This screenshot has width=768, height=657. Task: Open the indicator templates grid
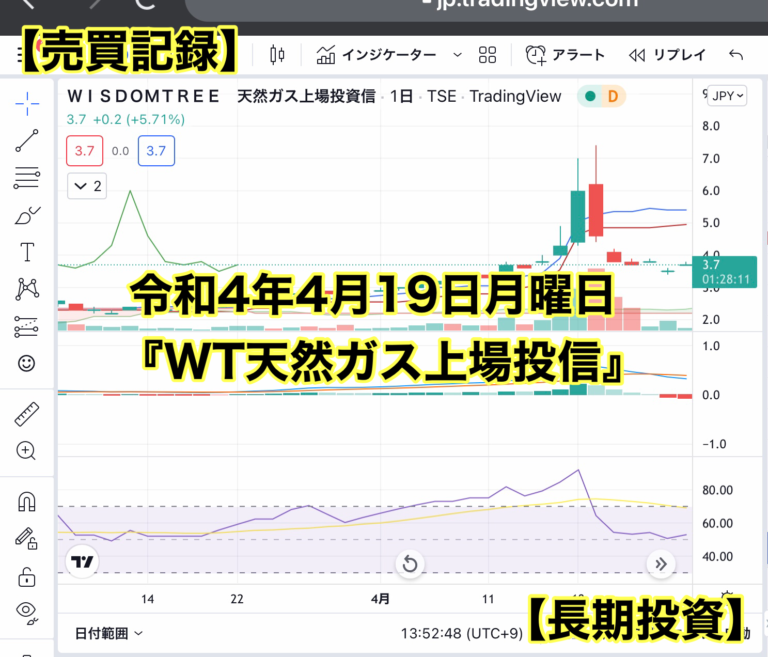click(x=487, y=55)
